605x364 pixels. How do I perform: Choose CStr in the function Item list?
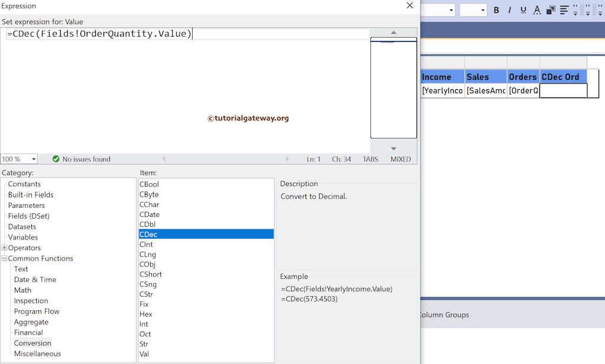[x=146, y=294]
